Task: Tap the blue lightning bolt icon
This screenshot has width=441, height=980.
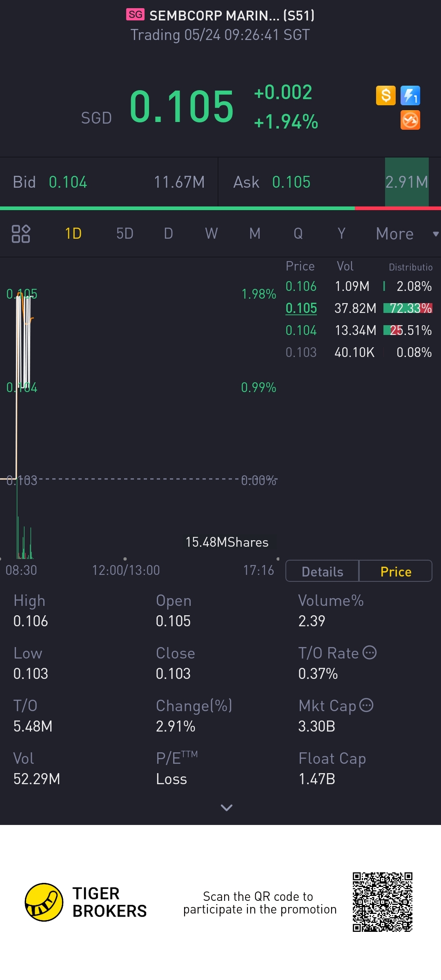Action: click(x=410, y=96)
